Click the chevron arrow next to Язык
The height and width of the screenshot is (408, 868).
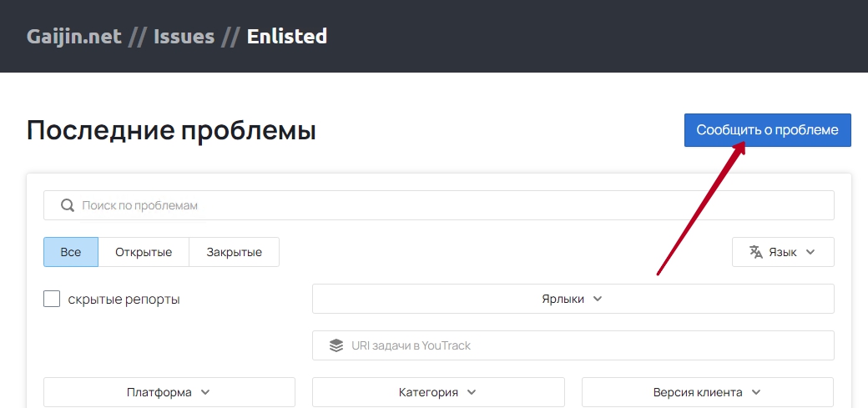pos(810,252)
